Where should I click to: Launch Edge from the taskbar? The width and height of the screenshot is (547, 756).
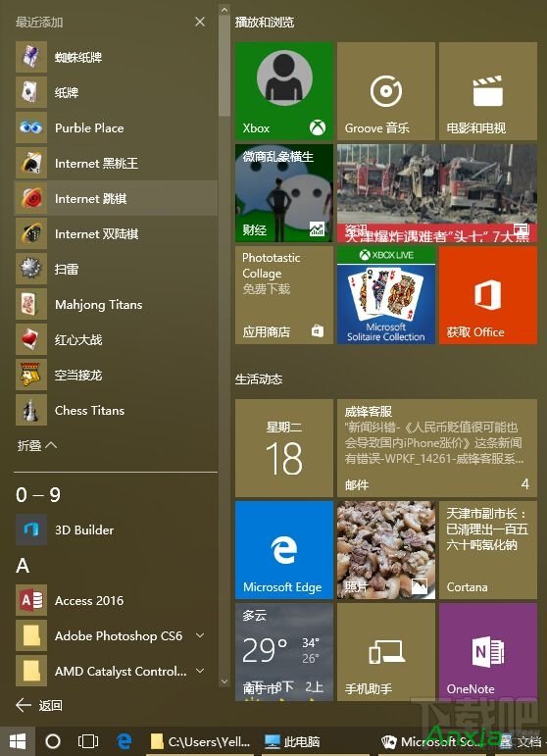click(124, 741)
